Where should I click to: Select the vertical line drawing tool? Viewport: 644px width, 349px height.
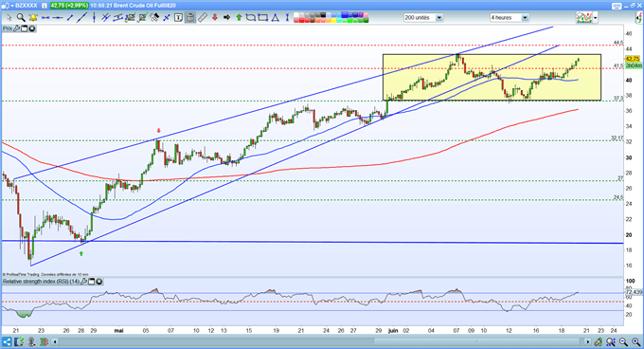point(94,18)
